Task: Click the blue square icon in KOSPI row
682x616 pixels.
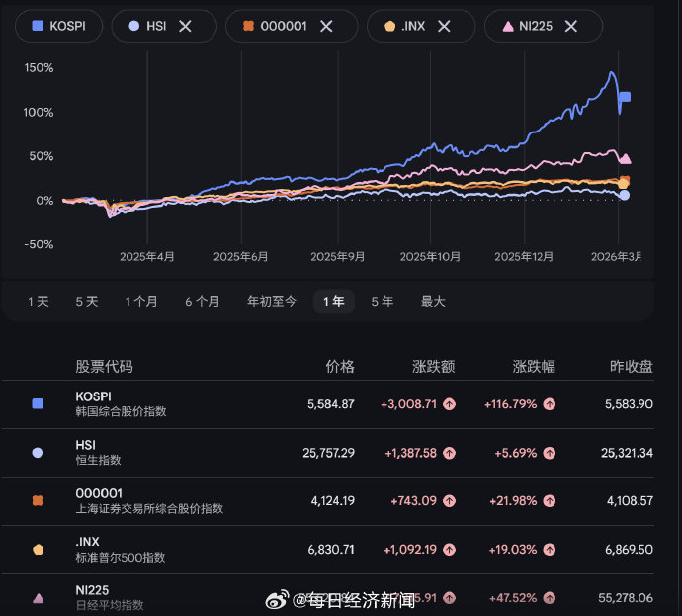Action: pos(38,403)
